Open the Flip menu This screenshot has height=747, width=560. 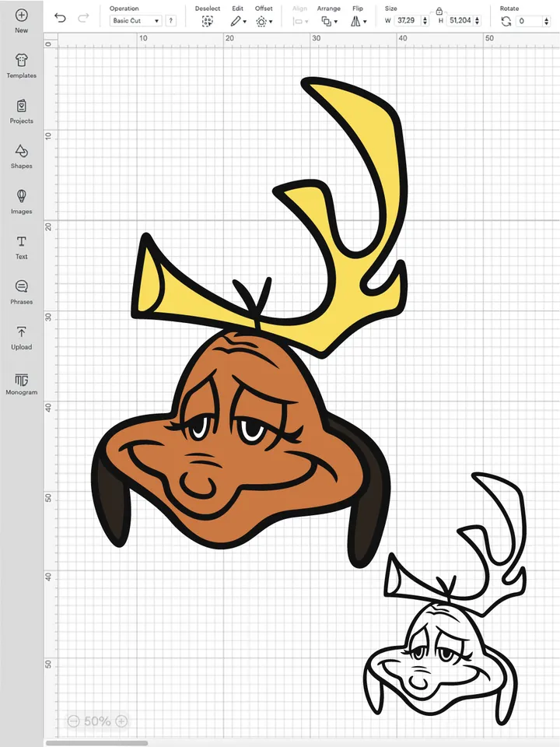[358, 22]
